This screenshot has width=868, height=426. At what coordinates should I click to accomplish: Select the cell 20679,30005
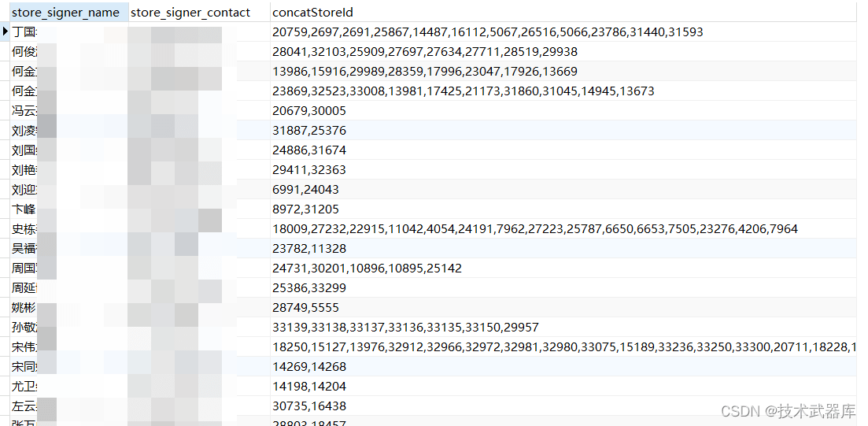click(563, 111)
